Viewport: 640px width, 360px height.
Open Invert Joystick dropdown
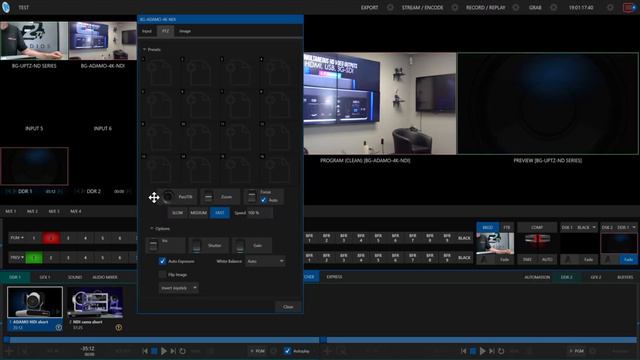178,288
